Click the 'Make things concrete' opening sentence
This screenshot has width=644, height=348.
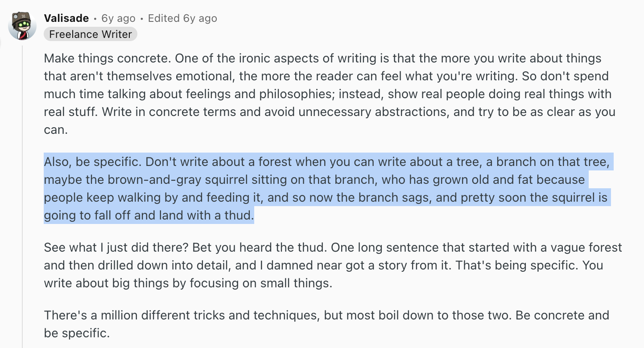pos(107,58)
